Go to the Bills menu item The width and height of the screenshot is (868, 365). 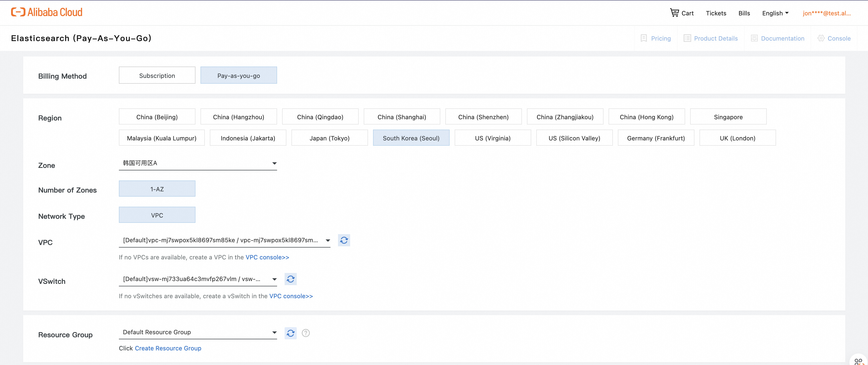(744, 13)
